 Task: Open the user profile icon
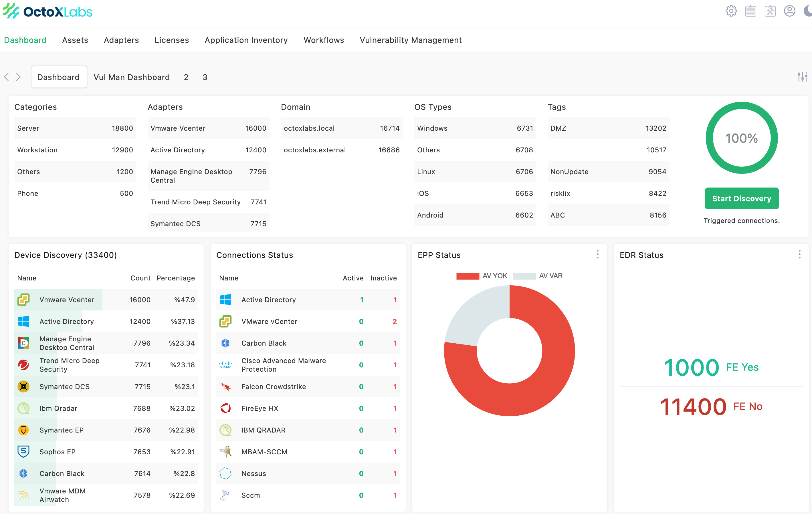tap(789, 11)
